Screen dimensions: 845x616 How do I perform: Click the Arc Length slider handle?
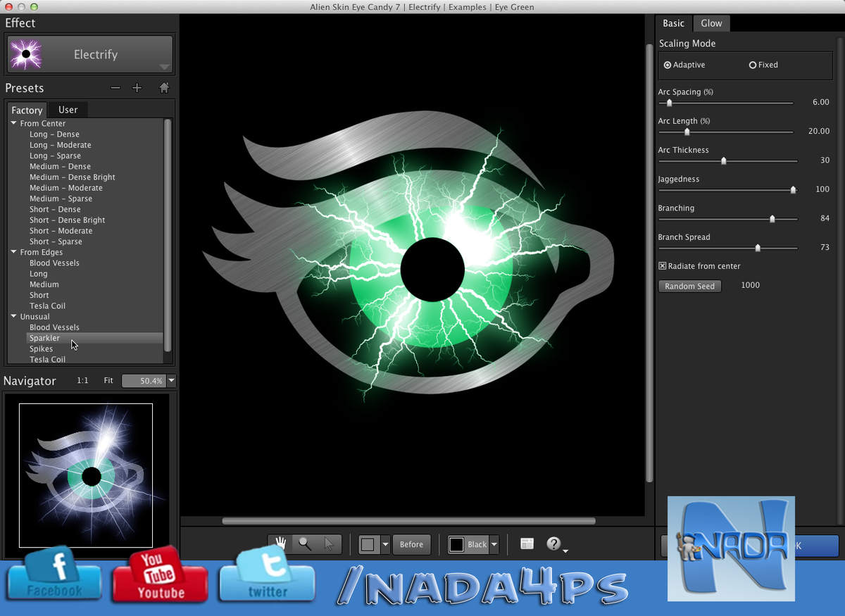click(x=687, y=132)
